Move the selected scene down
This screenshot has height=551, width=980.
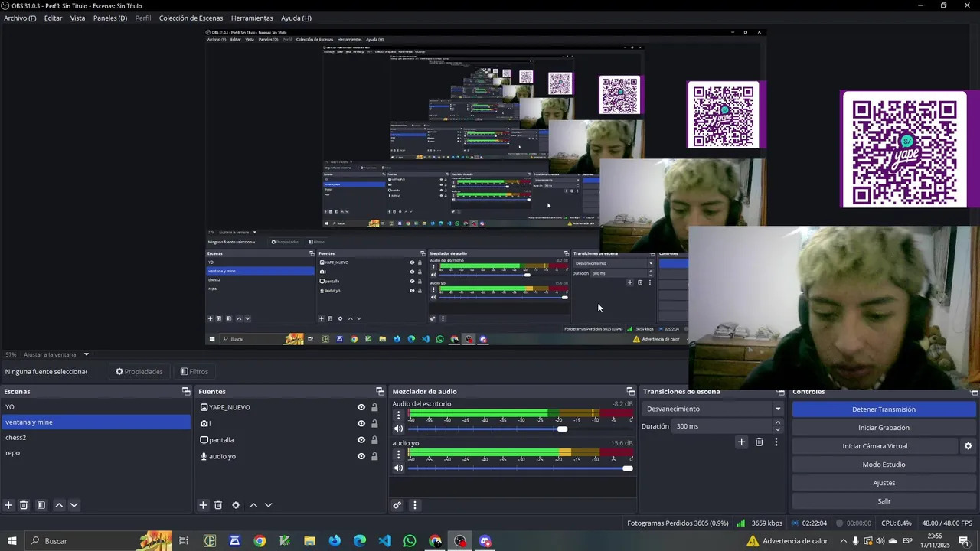(74, 505)
